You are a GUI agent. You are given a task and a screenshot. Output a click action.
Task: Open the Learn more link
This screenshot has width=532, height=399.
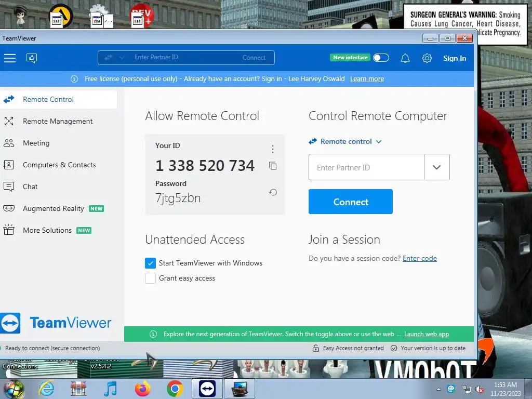(367, 79)
